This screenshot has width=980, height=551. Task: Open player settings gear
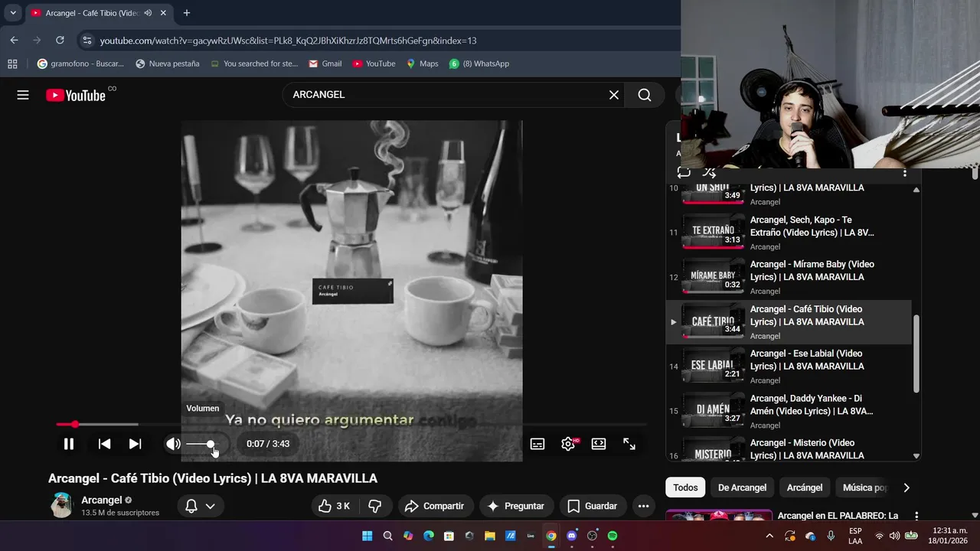(568, 444)
